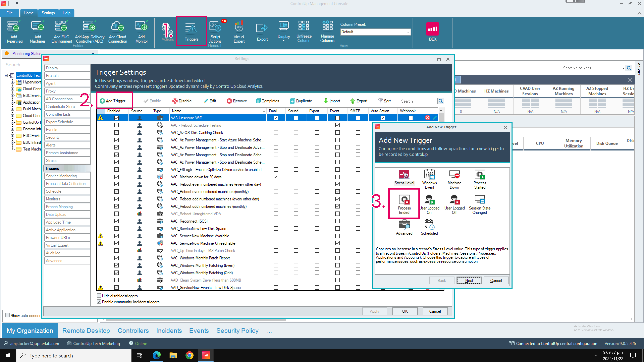Open Manage Columns icon
Viewport: 644px width, 362px height.
click(x=327, y=32)
